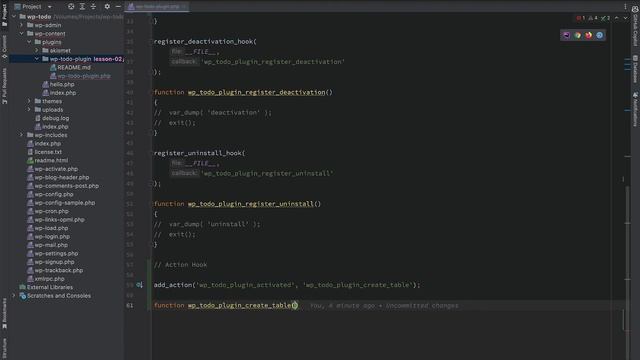Open the Commit tool window
This screenshot has width=640, height=360.
(x=4, y=47)
